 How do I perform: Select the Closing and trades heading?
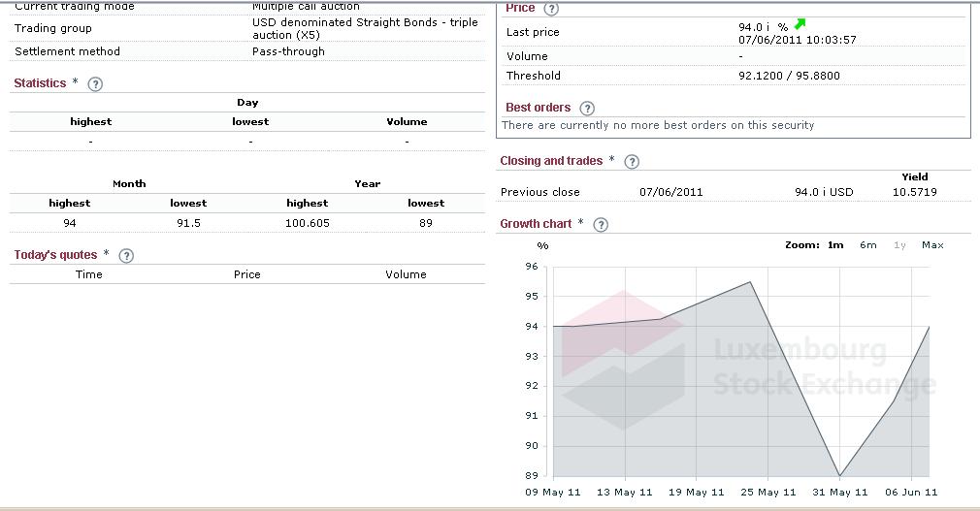[551, 161]
